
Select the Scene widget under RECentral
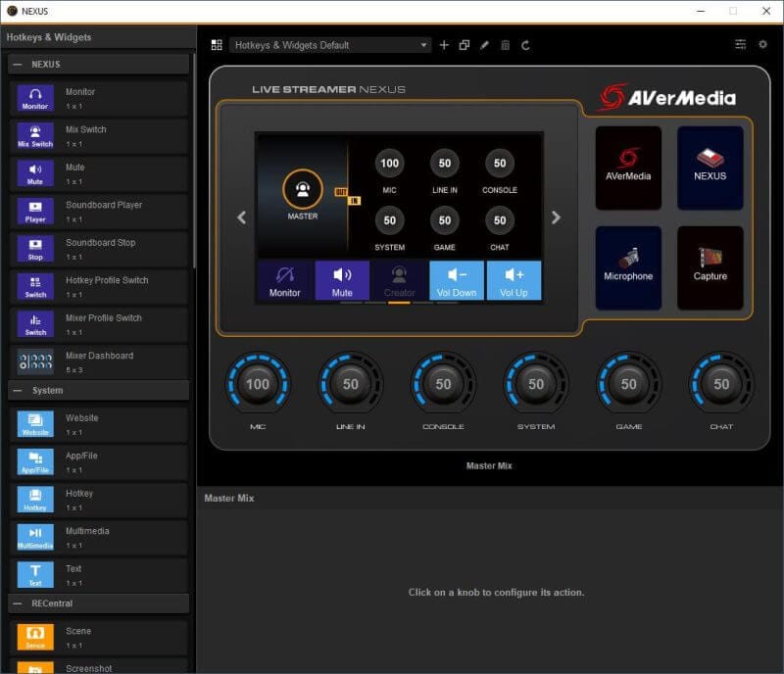pyautogui.click(x=98, y=637)
